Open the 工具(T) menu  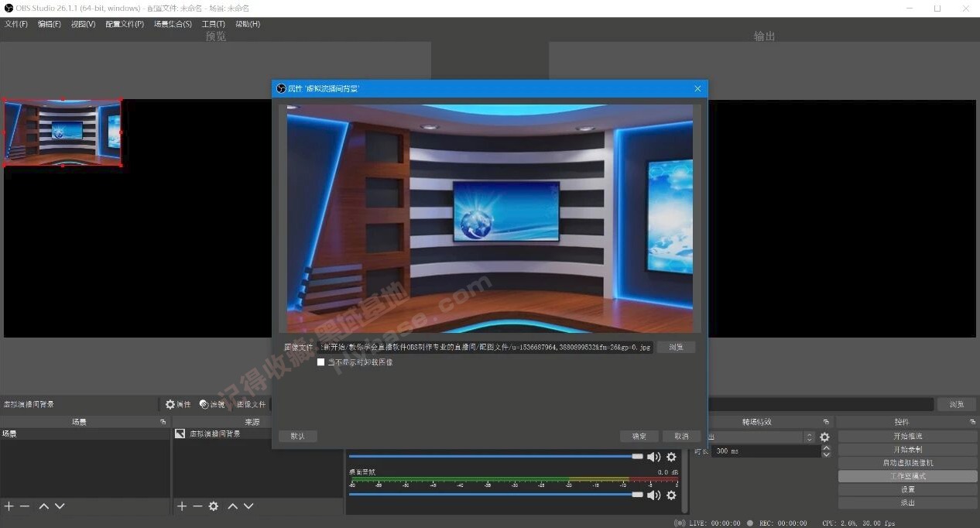[213, 23]
